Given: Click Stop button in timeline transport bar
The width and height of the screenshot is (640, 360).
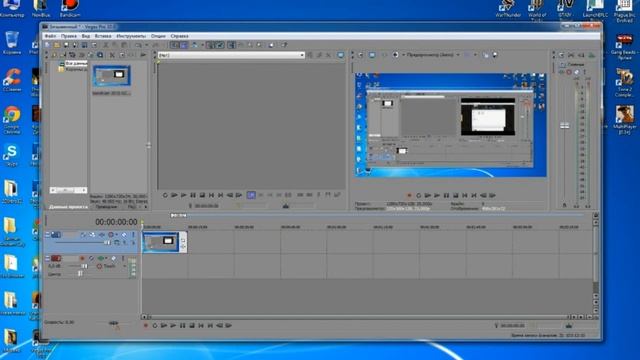Looking at the screenshot, I should [192, 326].
